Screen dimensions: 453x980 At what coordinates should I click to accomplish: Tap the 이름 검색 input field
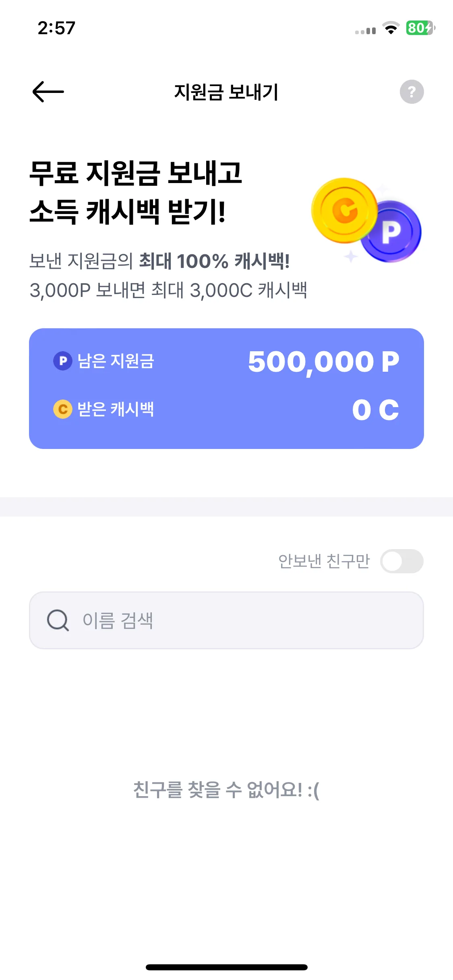click(226, 620)
